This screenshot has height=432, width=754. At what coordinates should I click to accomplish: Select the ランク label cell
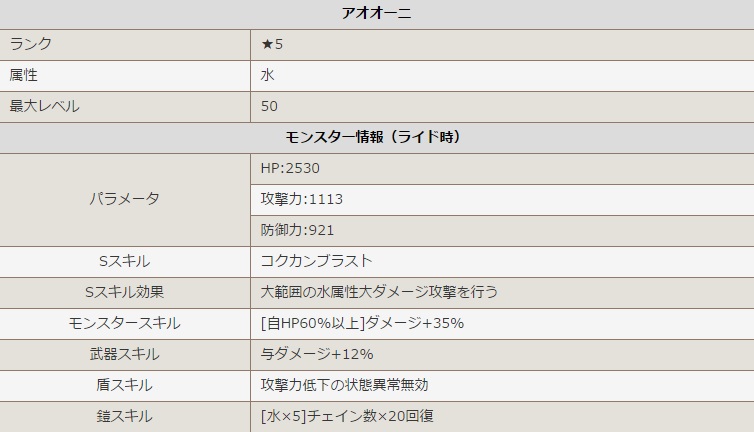[30, 44]
